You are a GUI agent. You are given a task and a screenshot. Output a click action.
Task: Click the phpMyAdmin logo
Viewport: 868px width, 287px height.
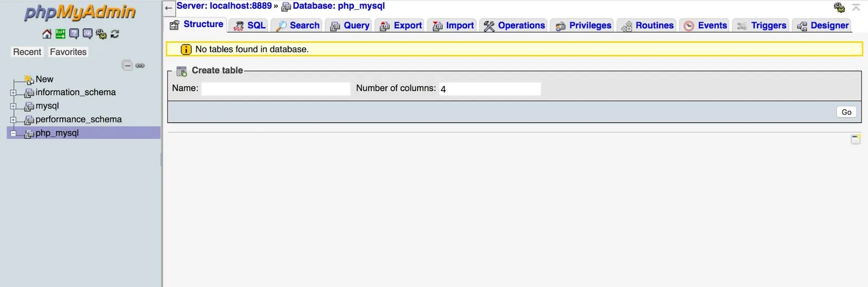click(80, 12)
